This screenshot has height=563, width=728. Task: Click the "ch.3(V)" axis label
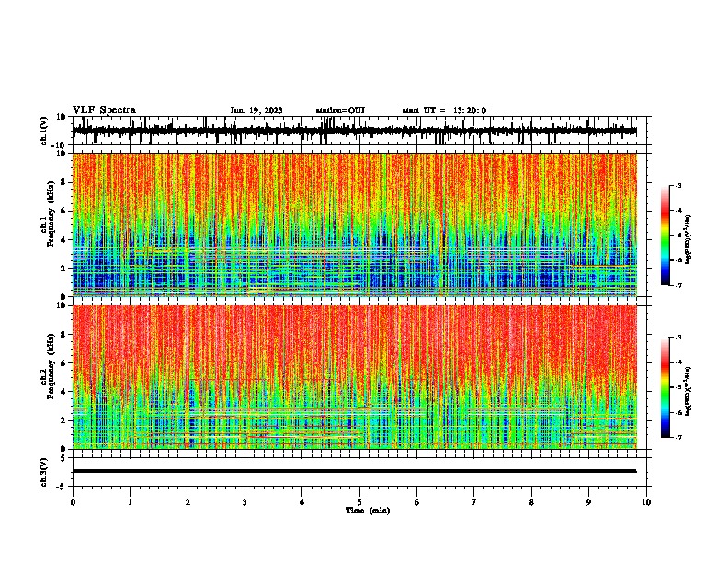click(44, 472)
